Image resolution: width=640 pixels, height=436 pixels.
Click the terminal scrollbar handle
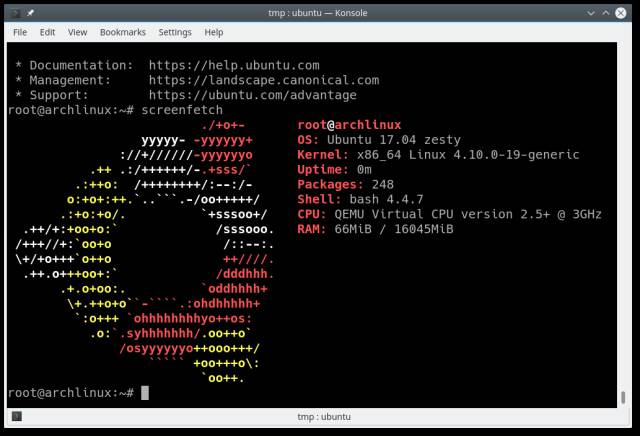(623, 397)
